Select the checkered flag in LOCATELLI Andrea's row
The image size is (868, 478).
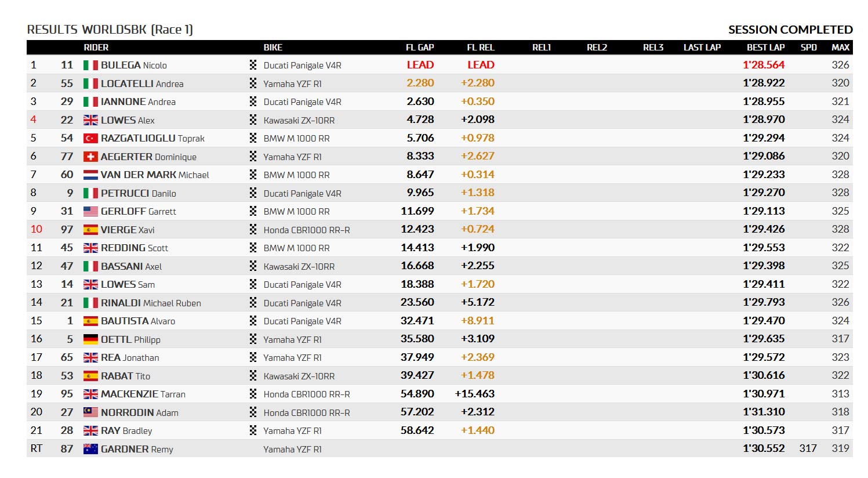(x=253, y=83)
